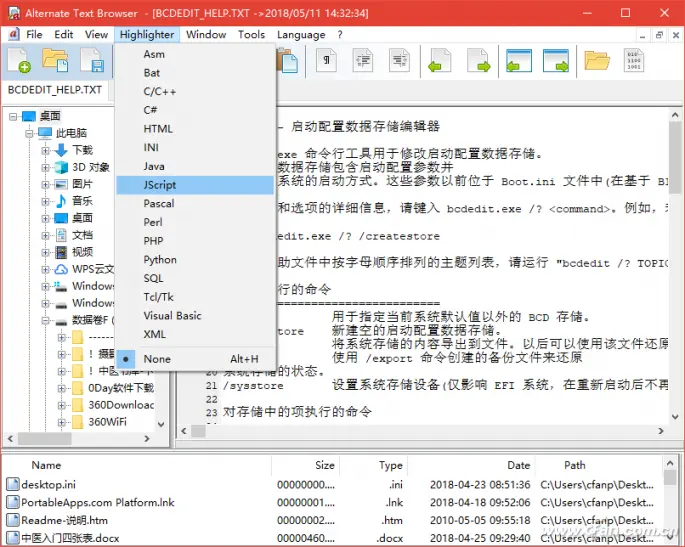Expand the 音乐 tree node

[x=45, y=202]
